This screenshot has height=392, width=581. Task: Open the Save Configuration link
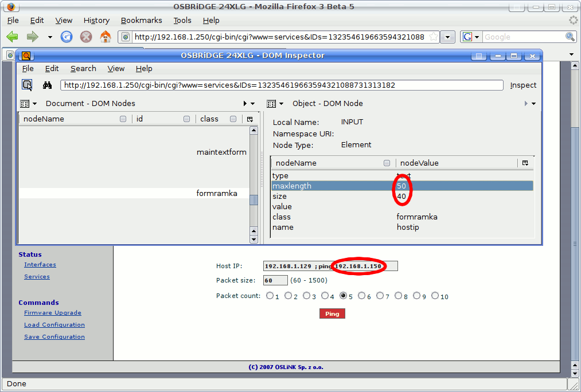(54, 336)
